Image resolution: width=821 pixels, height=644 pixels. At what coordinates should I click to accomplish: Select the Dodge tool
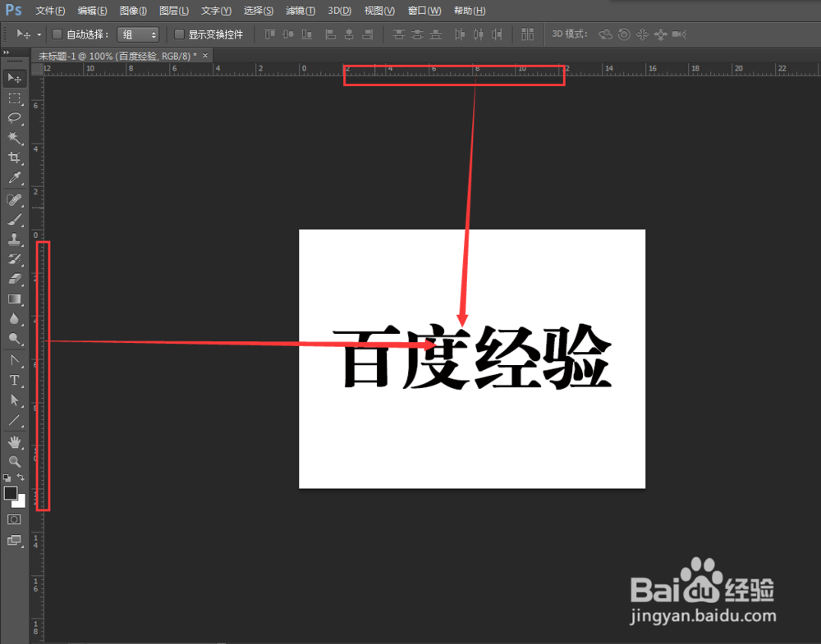[x=14, y=339]
